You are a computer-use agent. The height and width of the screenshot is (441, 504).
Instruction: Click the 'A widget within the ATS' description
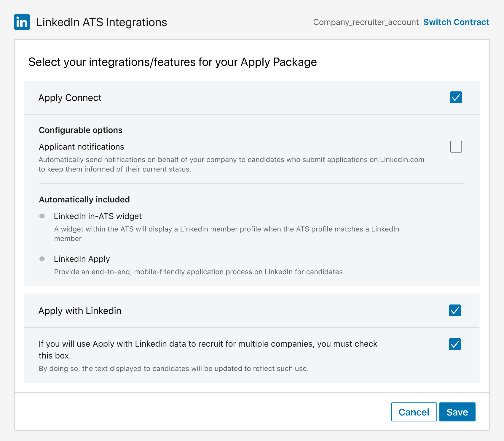point(227,234)
